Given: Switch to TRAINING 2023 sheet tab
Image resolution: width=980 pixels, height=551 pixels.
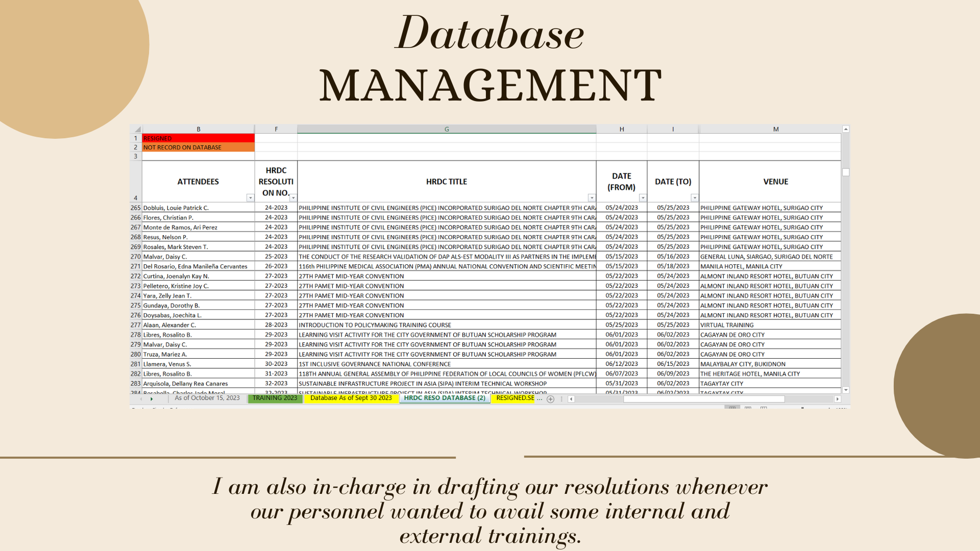Looking at the screenshot, I should point(275,398).
